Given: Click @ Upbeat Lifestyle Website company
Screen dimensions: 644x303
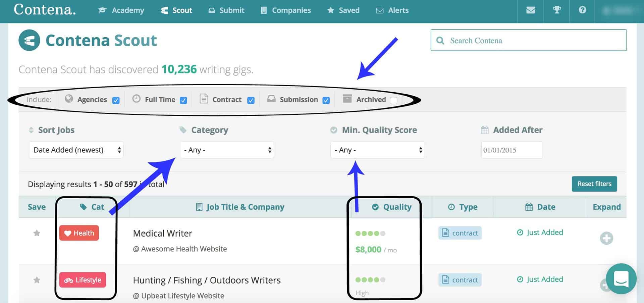Looking at the screenshot, I should click(178, 296).
